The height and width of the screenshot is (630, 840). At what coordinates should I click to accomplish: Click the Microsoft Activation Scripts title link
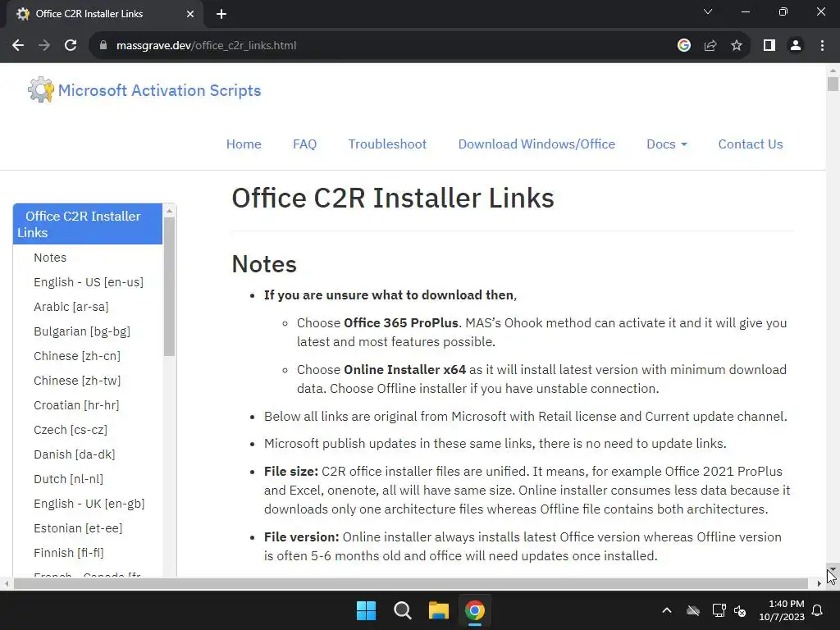160,90
